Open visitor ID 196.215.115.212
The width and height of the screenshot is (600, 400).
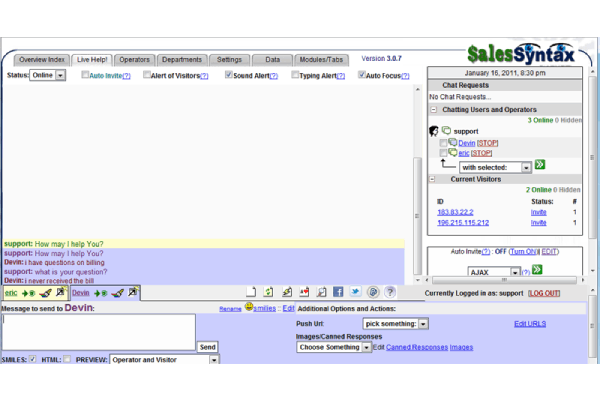point(463,223)
